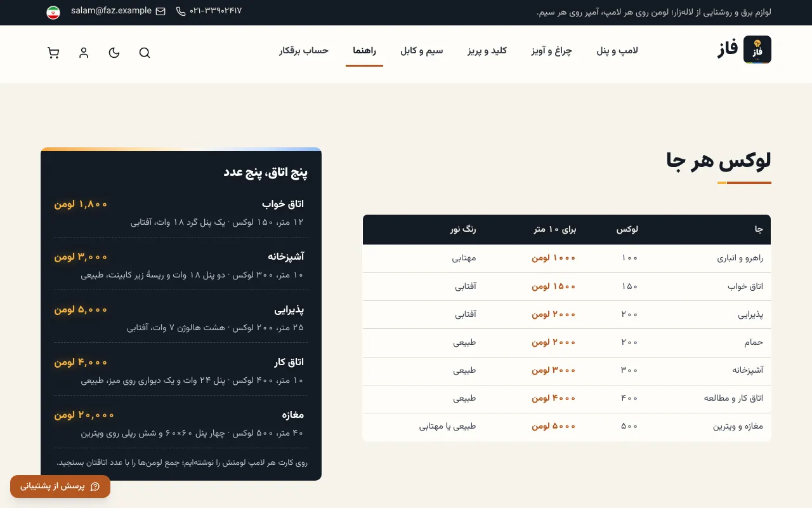
Task: Toggle dark mode with the moon icon
Action: point(114,53)
